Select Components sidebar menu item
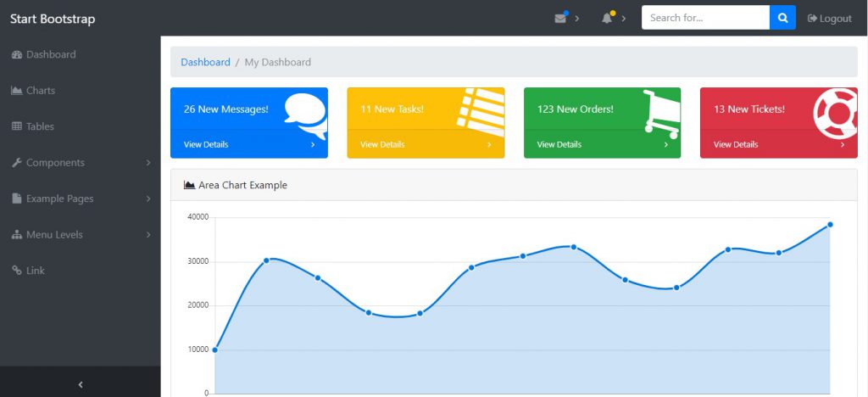Image resolution: width=868 pixels, height=397 pixels. (x=81, y=163)
